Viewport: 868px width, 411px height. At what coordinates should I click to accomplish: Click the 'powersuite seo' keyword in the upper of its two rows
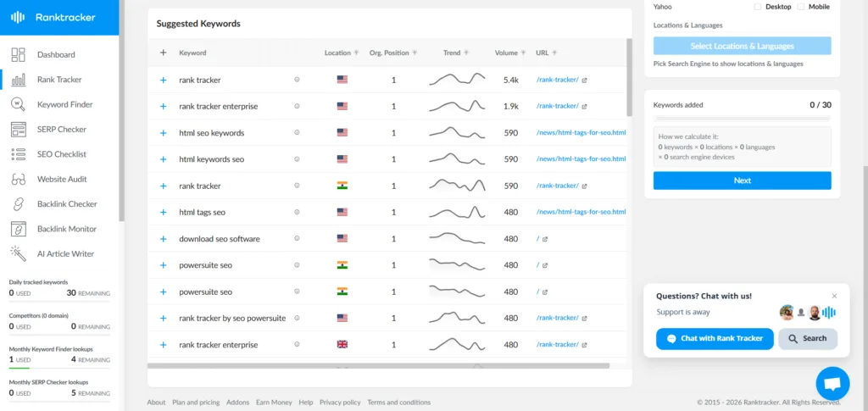click(x=205, y=265)
